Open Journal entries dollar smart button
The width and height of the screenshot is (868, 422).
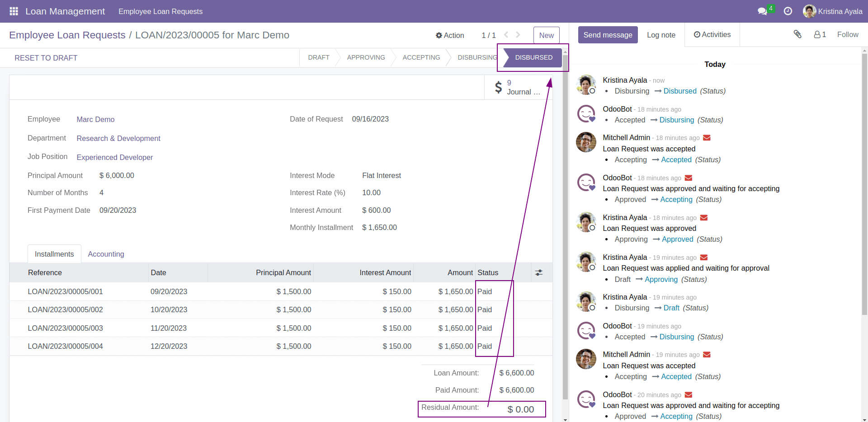(x=518, y=87)
